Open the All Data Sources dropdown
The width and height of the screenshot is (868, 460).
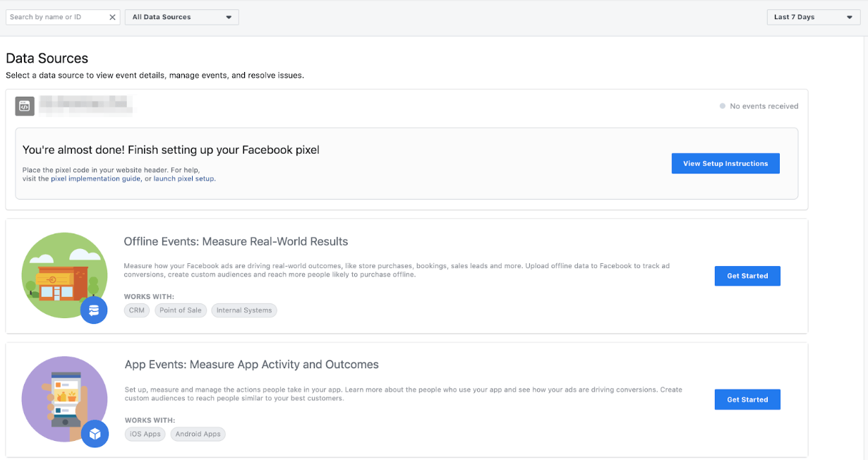[x=182, y=17]
